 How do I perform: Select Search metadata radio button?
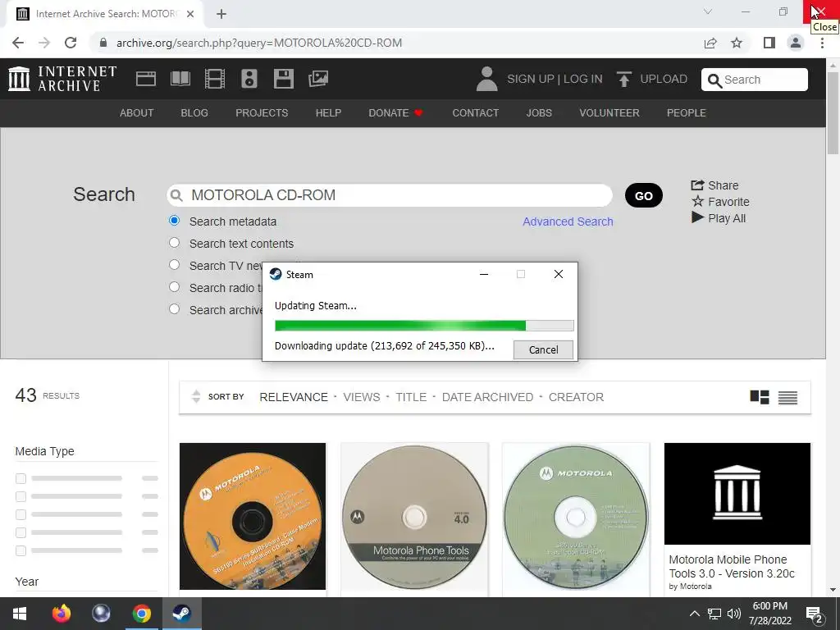click(x=174, y=220)
